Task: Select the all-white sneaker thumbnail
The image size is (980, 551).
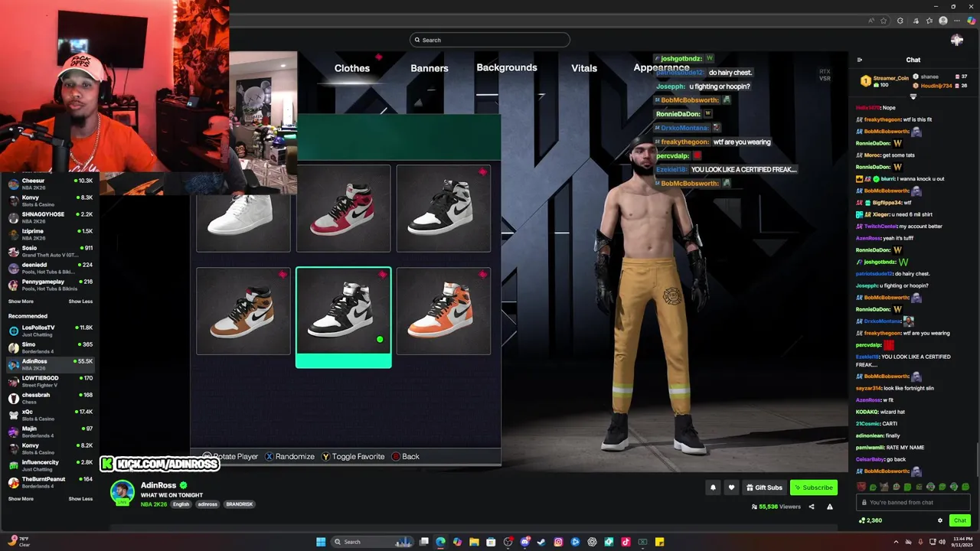Action: pyautogui.click(x=243, y=223)
